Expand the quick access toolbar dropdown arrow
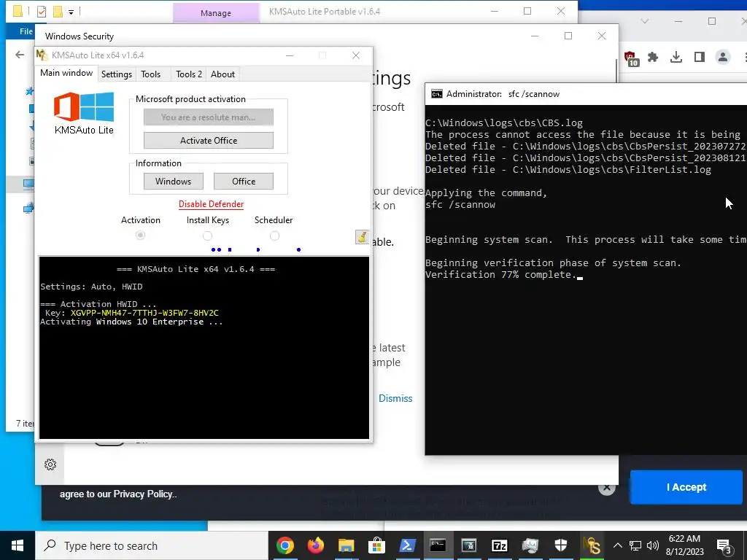Screen dimensions: 747x560 point(71,12)
